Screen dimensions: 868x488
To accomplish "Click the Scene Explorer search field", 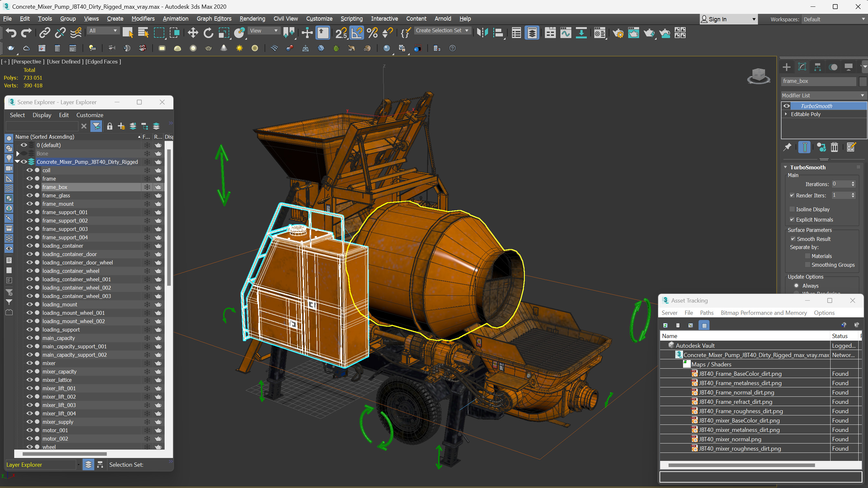I will tap(43, 126).
